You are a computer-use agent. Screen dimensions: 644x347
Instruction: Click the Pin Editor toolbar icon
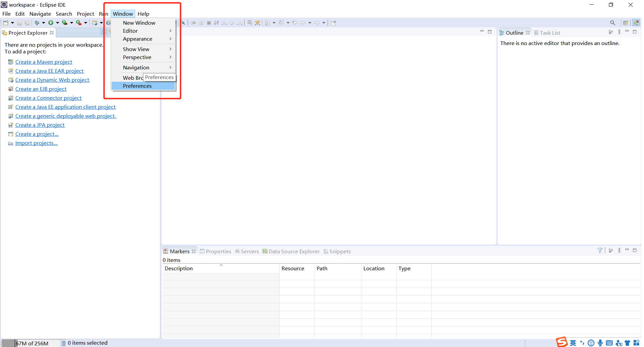point(333,23)
